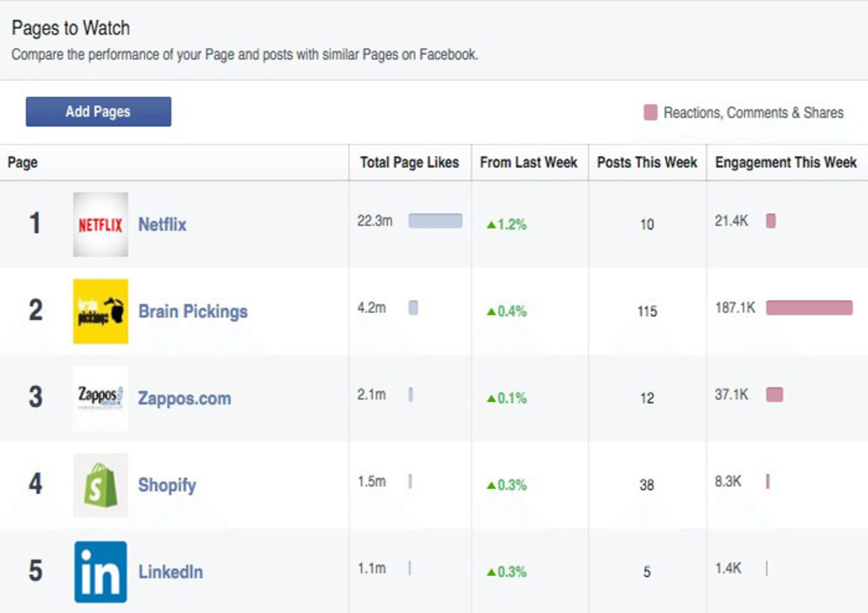This screenshot has width=868, height=613.
Task: Click the Brain Pickings page logo
Action: [x=100, y=311]
